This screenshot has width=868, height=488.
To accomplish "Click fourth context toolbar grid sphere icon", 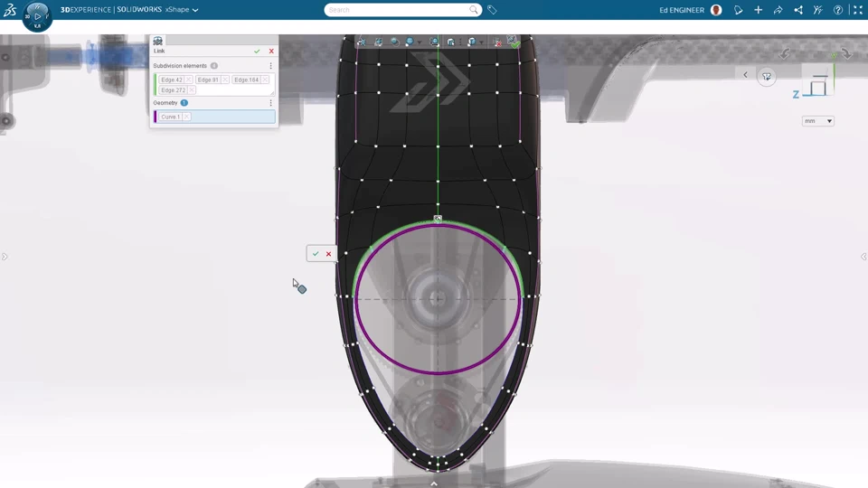I will tap(410, 42).
